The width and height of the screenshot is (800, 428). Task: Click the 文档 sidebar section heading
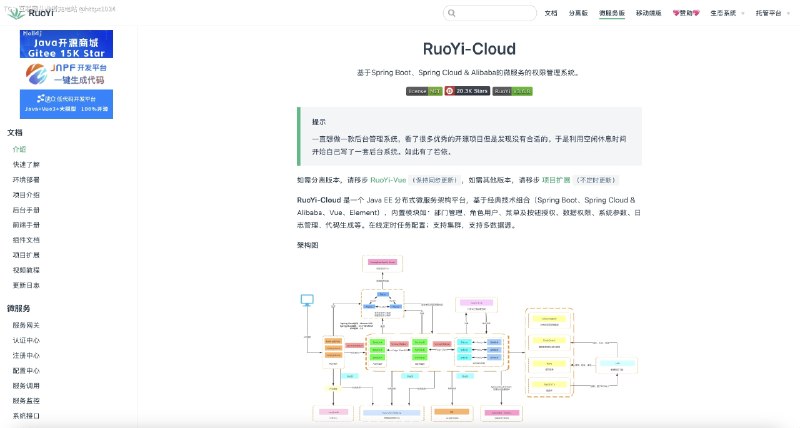pyautogui.click(x=15, y=133)
